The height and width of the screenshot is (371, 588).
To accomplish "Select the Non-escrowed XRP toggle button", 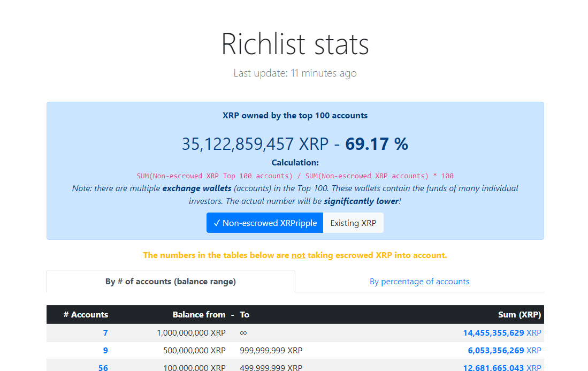I will tap(265, 223).
